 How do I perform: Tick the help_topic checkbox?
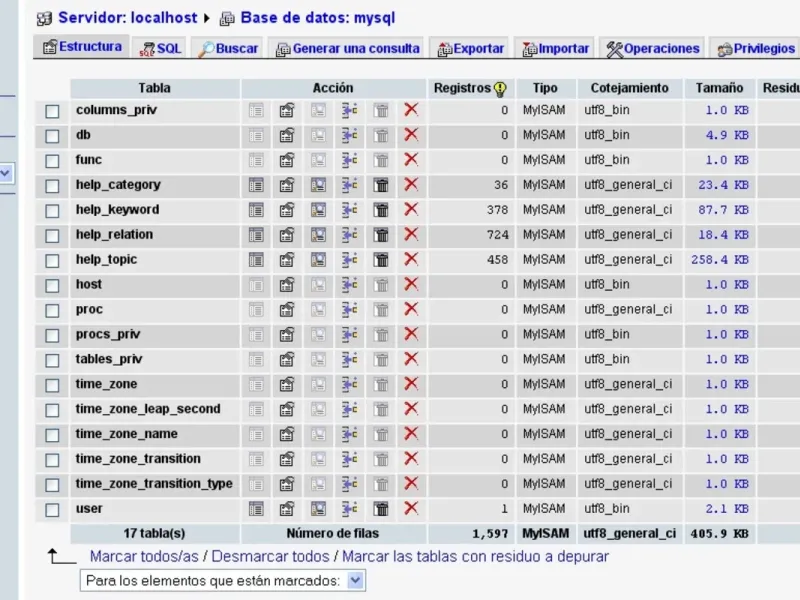pos(52,261)
